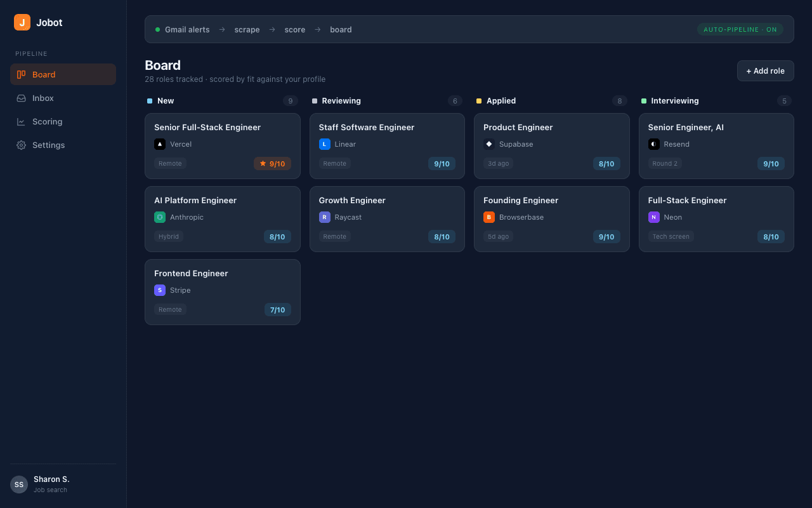Click the Stripe company logo
Image resolution: width=812 pixels, height=508 pixels.
160,290
